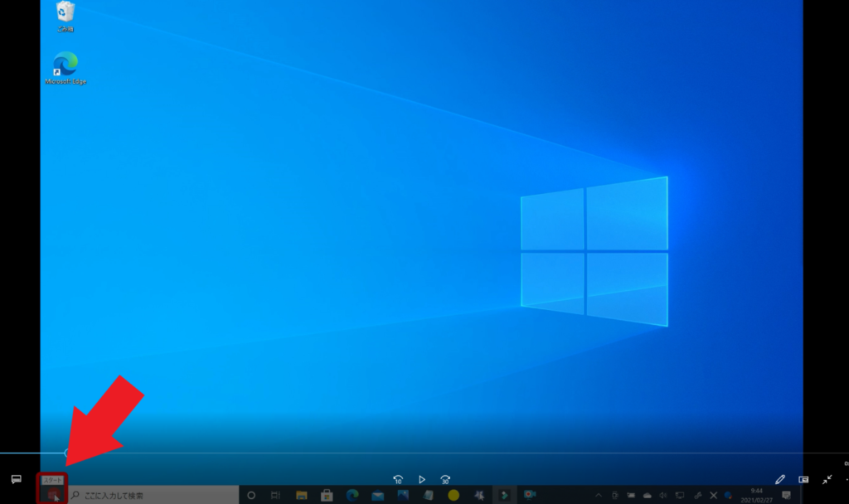The height and width of the screenshot is (504, 849).
Task: Toggle the volume speaker icon in tray
Action: coord(662,496)
